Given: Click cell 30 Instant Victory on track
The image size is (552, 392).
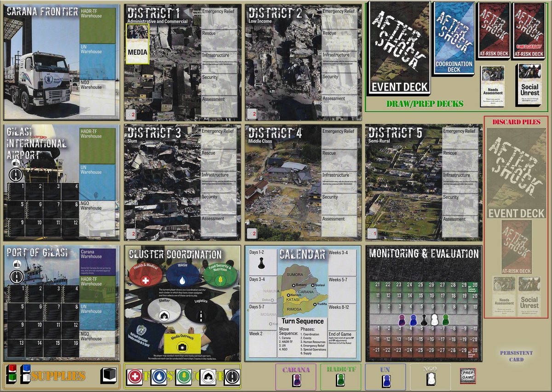Looking at the screenshot, I should click(474, 287).
